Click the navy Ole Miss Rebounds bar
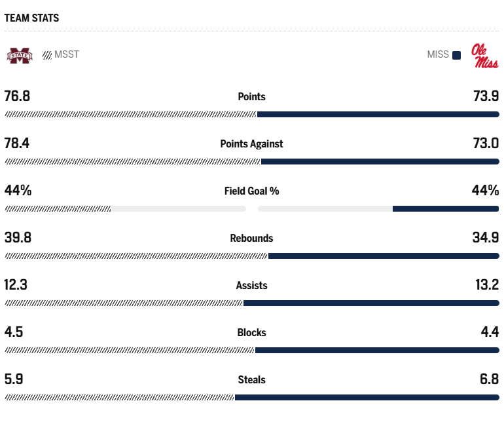This screenshot has height=422, width=504. [x=384, y=256]
